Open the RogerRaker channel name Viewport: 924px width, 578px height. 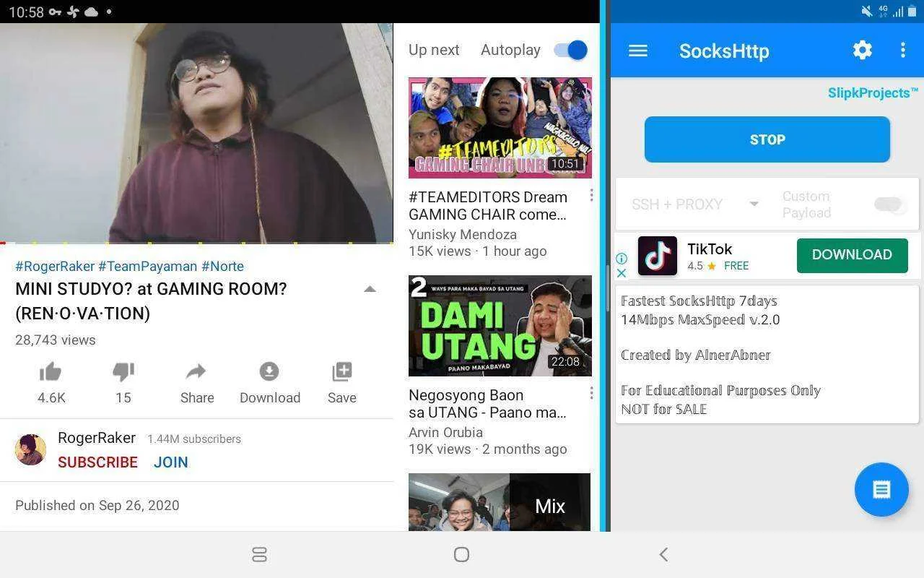pos(97,438)
